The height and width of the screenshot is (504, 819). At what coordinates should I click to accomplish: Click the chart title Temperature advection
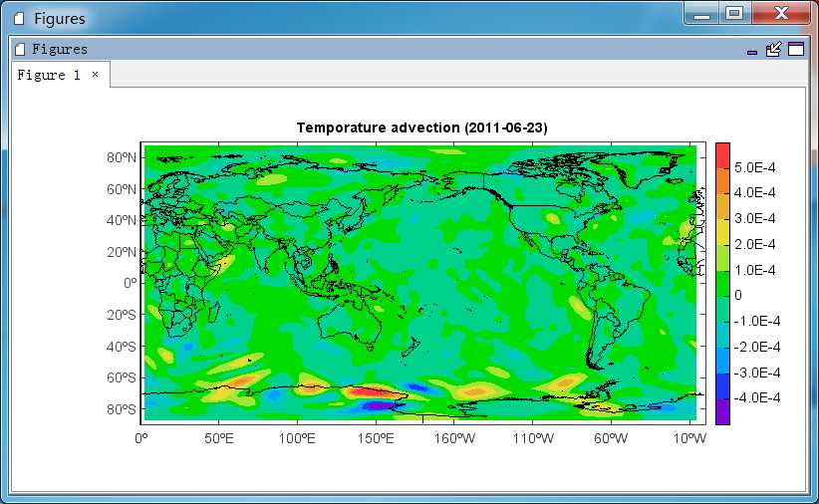pos(421,127)
